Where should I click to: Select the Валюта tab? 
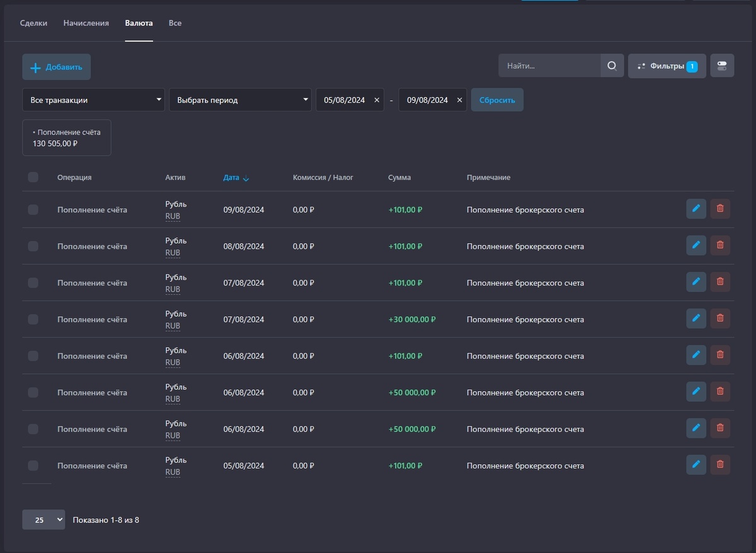[x=139, y=23]
